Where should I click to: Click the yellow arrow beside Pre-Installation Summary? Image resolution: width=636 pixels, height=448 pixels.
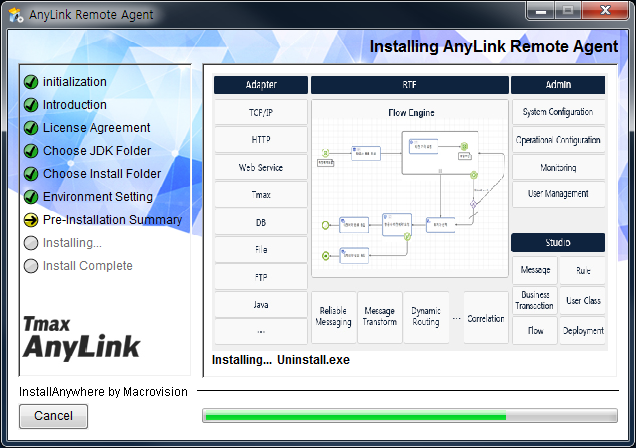[31, 220]
